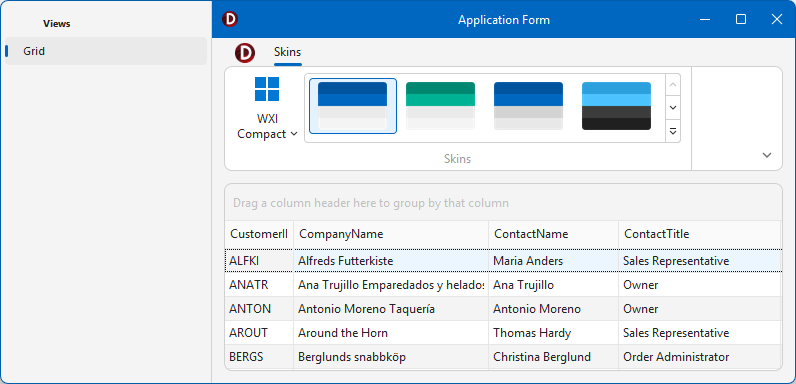
Task: Sort by the ContactName column header
Action: tap(553, 234)
